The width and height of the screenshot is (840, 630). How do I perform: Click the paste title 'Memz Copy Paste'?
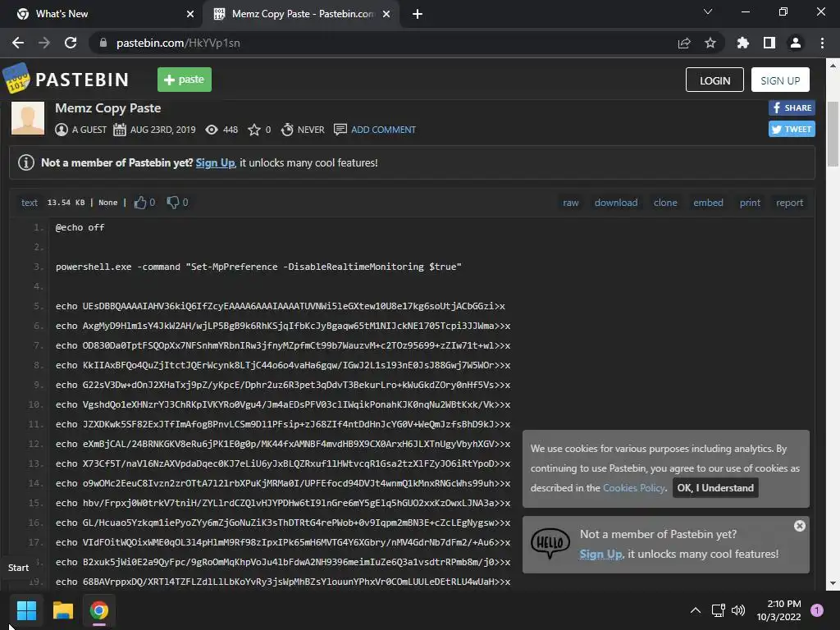pos(107,108)
